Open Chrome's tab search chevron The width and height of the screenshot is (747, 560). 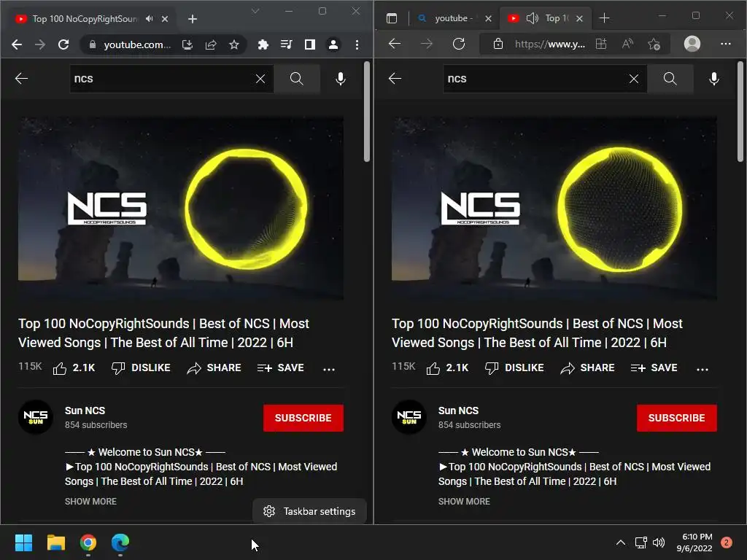pyautogui.click(x=255, y=11)
